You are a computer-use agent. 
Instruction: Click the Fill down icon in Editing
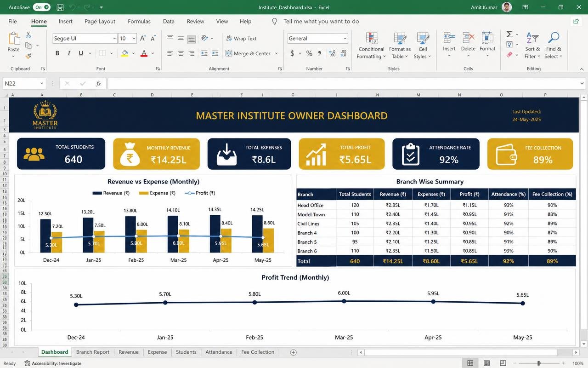(x=509, y=45)
